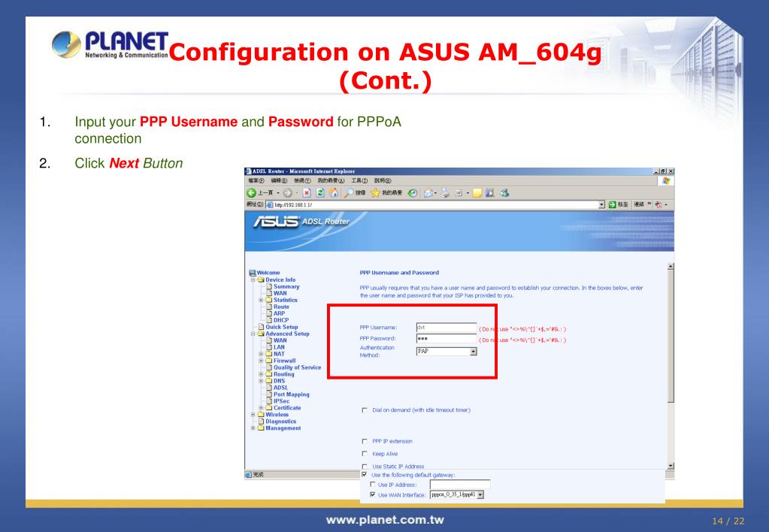Open the Messenger people icon in toolbar

coord(504,193)
